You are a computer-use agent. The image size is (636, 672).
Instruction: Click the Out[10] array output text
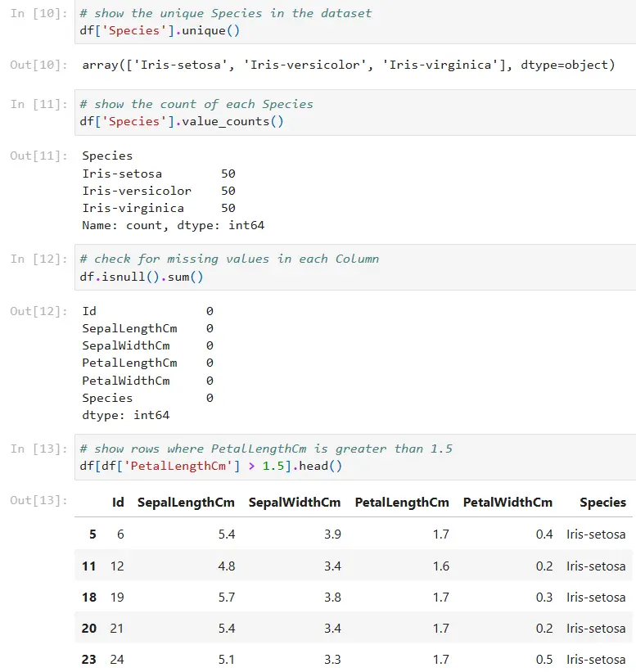348,65
